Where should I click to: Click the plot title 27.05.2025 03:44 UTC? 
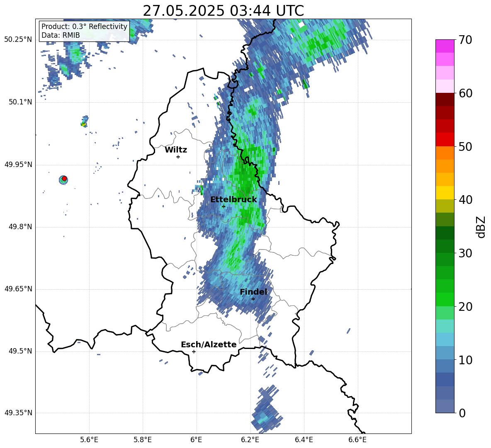pos(223,11)
